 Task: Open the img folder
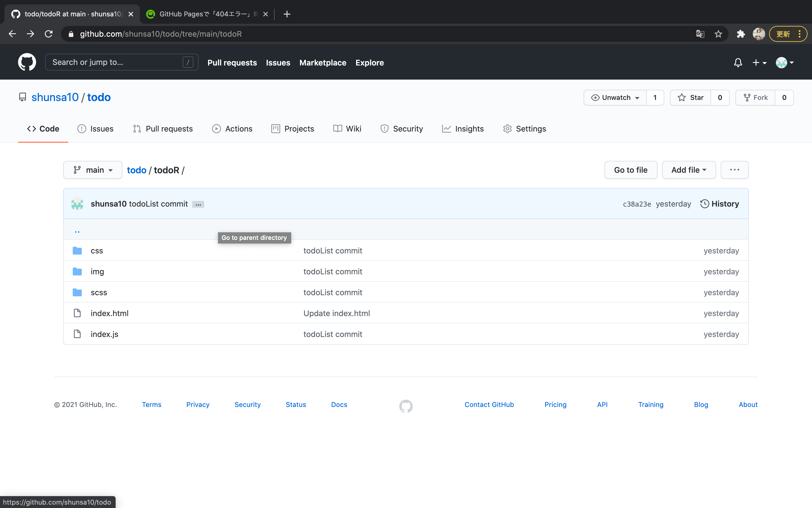coord(97,271)
